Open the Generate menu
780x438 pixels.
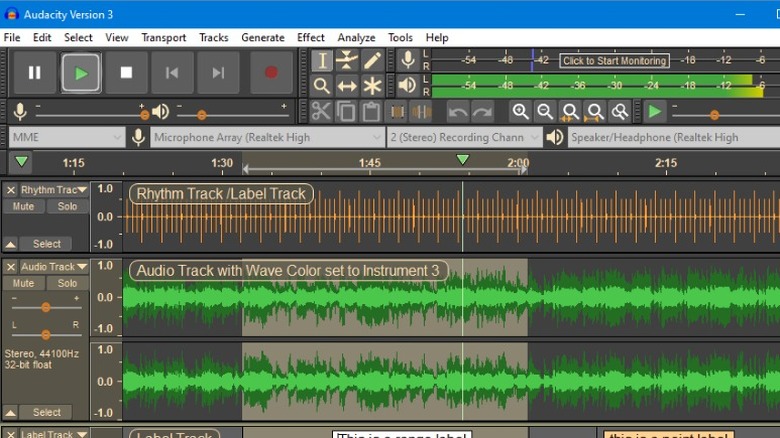262,38
